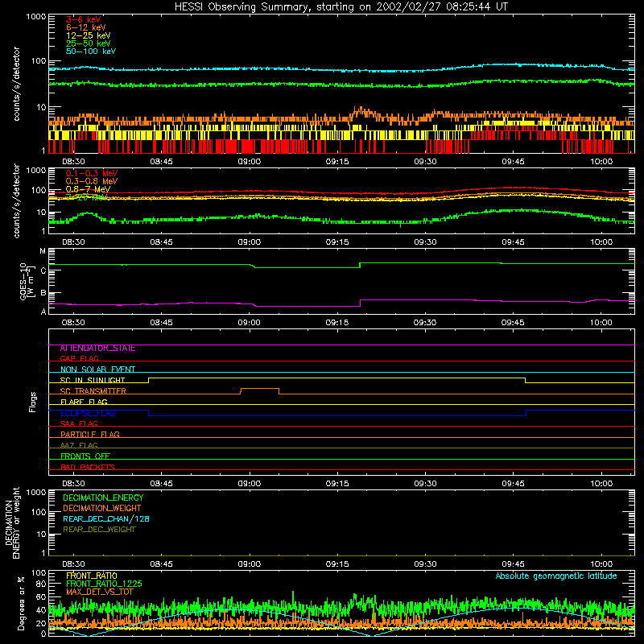
Task: Pick the cyan 50-100 keV legend label
Action: coord(91,52)
